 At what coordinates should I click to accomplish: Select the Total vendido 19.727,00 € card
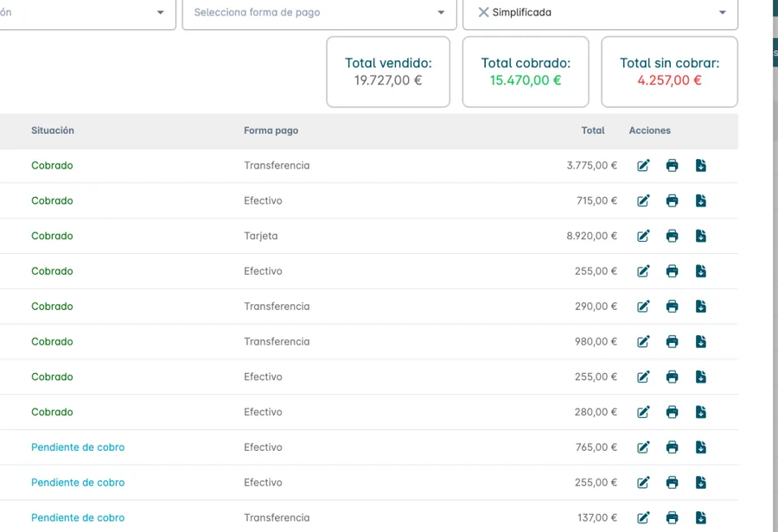click(x=388, y=72)
